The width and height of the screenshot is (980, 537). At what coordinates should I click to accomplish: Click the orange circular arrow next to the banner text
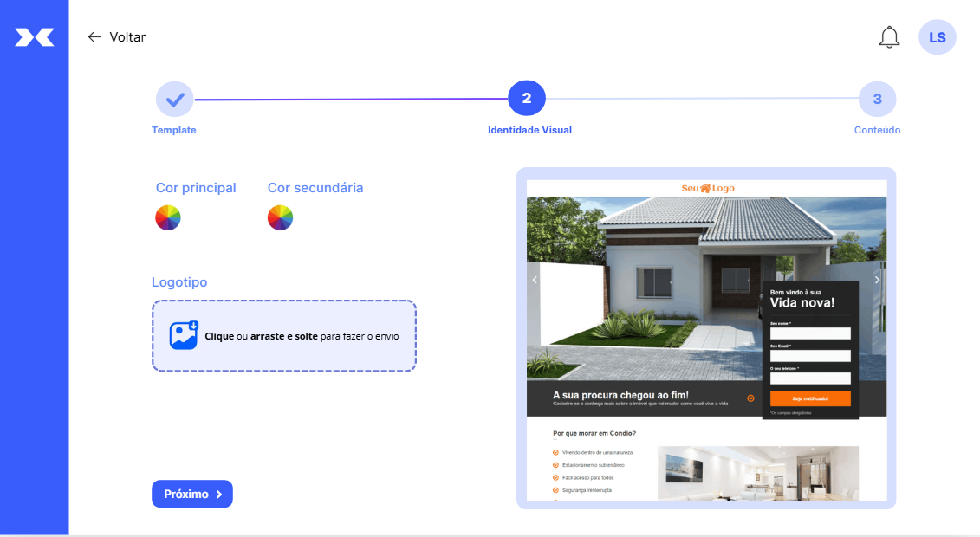750,398
